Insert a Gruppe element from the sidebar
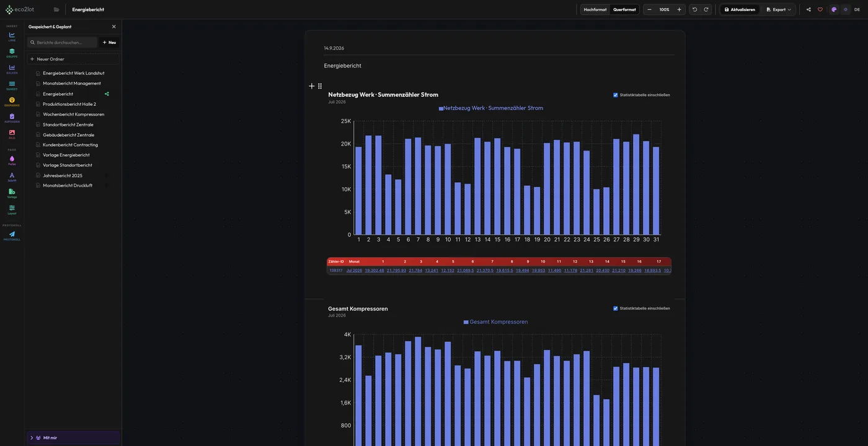This screenshot has width=868, height=446. pos(12,53)
